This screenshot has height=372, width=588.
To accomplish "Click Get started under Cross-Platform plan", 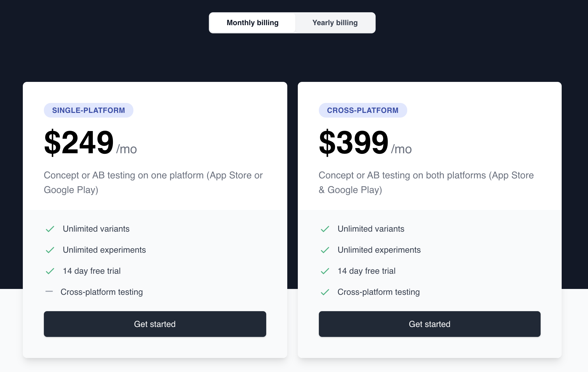I will tap(430, 324).
